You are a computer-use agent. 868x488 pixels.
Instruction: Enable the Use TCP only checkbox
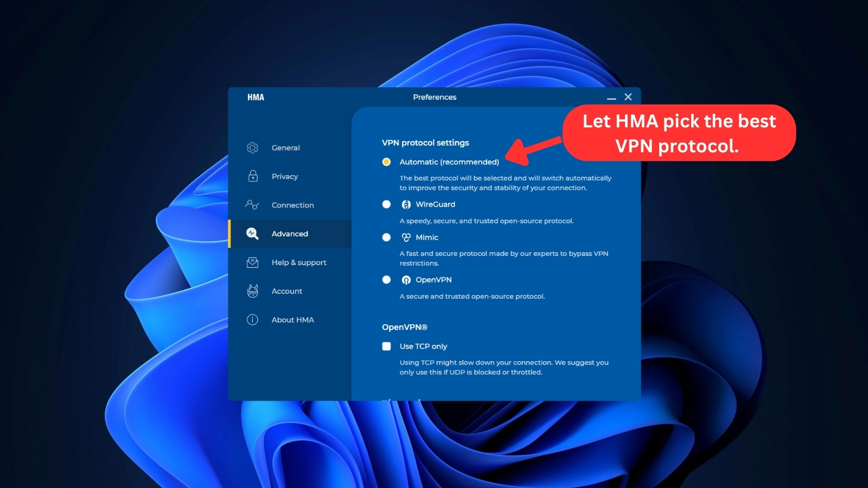pyautogui.click(x=386, y=346)
